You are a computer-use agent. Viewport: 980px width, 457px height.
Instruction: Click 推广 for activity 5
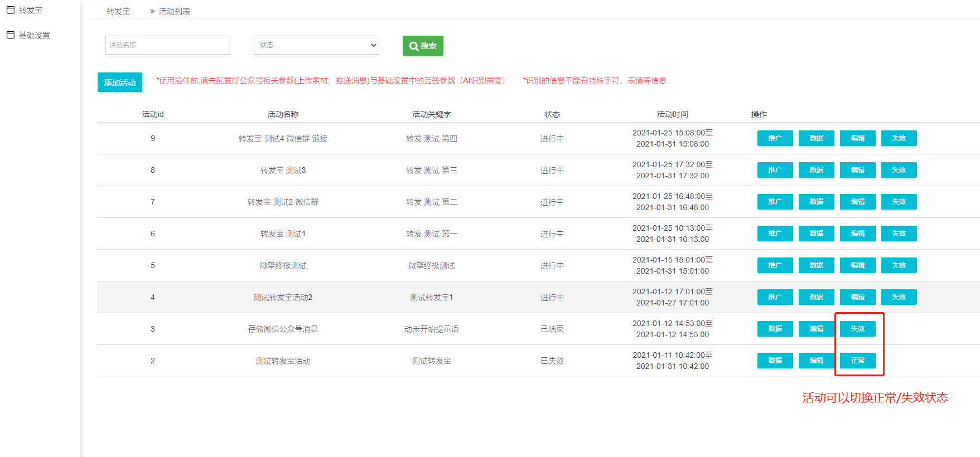click(x=775, y=265)
